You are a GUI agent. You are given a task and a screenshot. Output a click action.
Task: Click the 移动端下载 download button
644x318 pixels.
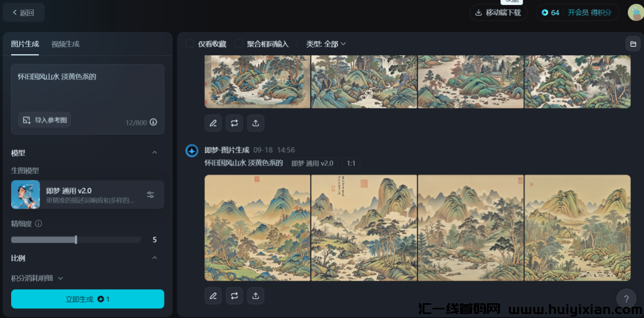(x=498, y=12)
